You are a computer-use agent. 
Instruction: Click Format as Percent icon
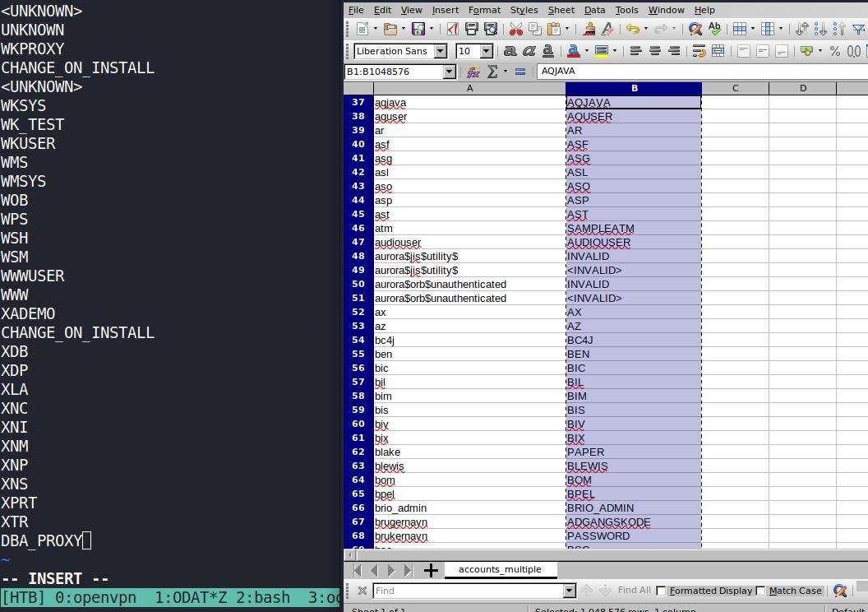tap(835, 52)
